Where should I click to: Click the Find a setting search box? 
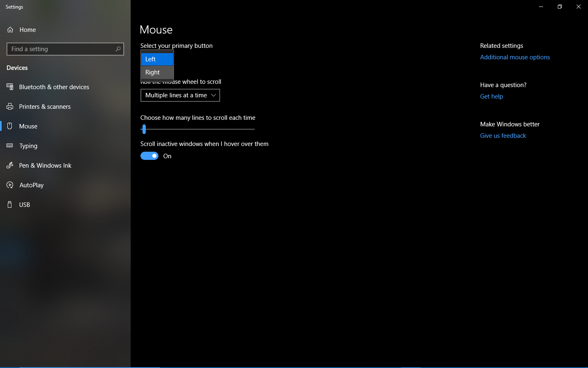pyautogui.click(x=65, y=49)
